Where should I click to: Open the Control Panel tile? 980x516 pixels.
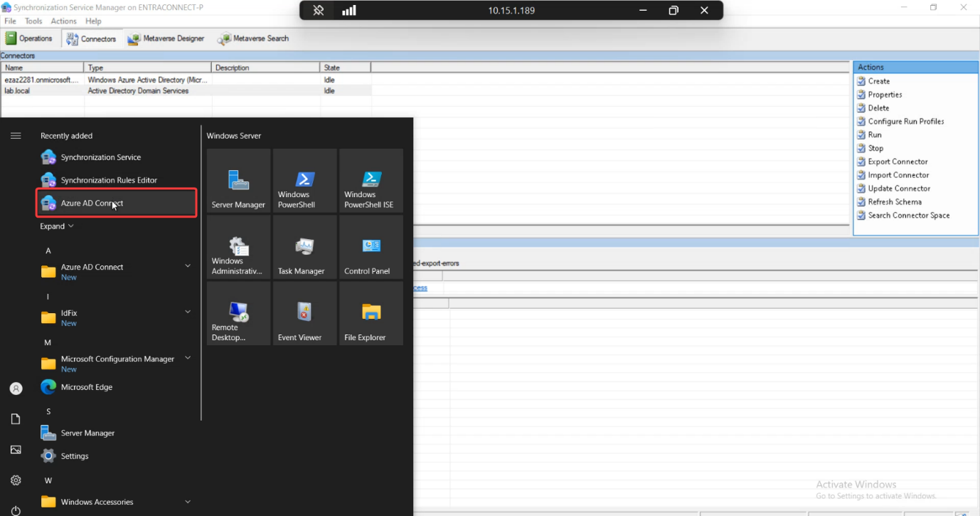371,247
